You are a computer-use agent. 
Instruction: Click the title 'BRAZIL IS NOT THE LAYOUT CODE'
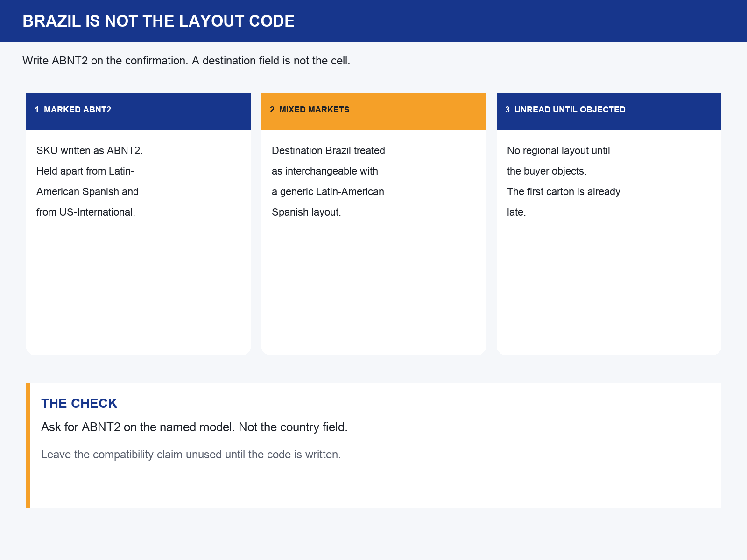click(158, 21)
